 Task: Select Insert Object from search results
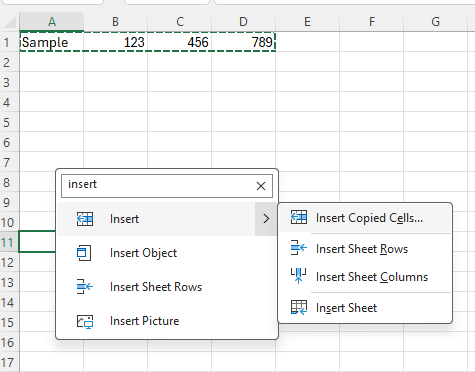click(x=167, y=253)
